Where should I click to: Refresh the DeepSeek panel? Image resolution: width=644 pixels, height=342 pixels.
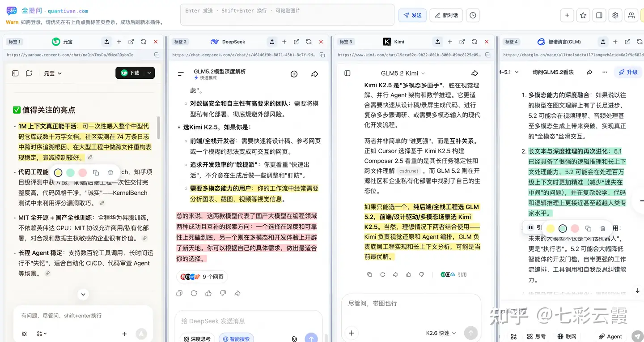(309, 42)
